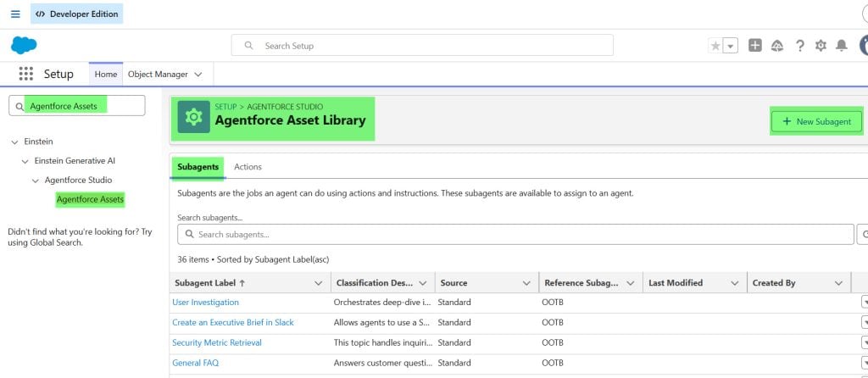Open Create an Executive Brief in Slack link
Viewport: 868px width, 378px height.
[x=233, y=322]
